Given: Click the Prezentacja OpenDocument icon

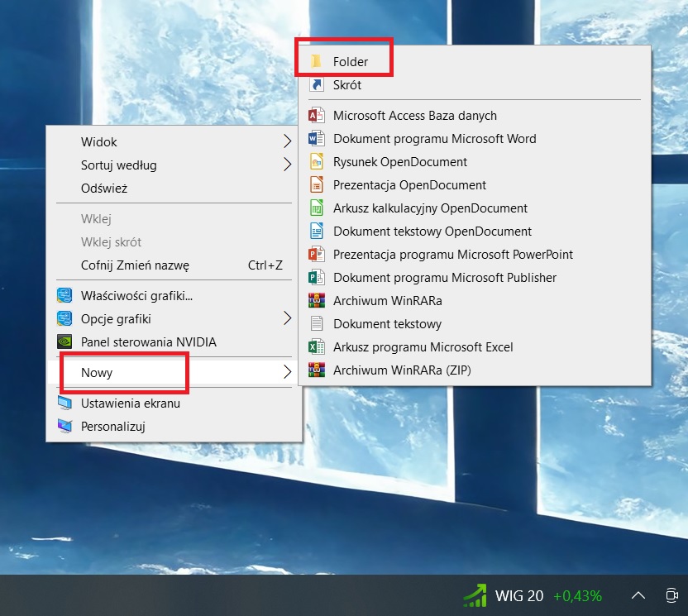Looking at the screenshot, I should point(317,184).
